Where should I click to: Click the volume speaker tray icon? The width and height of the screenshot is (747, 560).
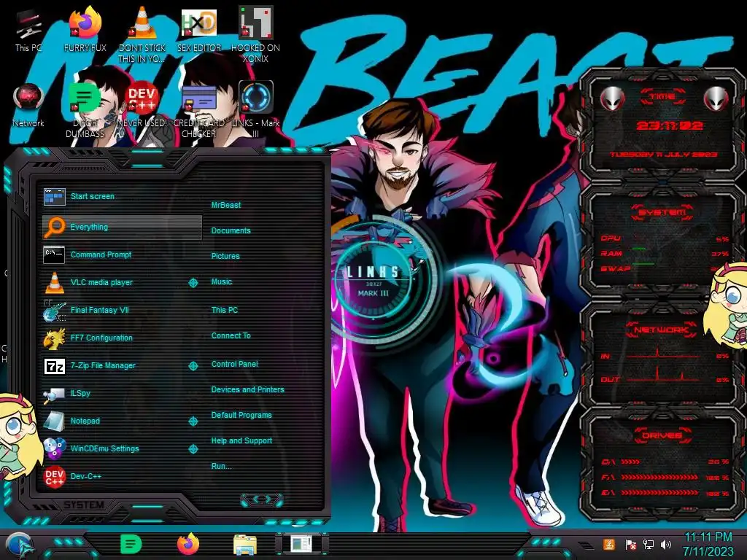[666, 544]
